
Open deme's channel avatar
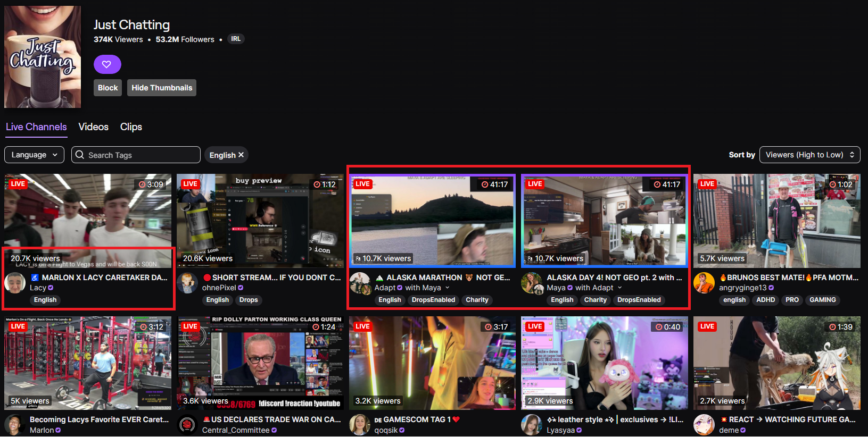point(704,425)
